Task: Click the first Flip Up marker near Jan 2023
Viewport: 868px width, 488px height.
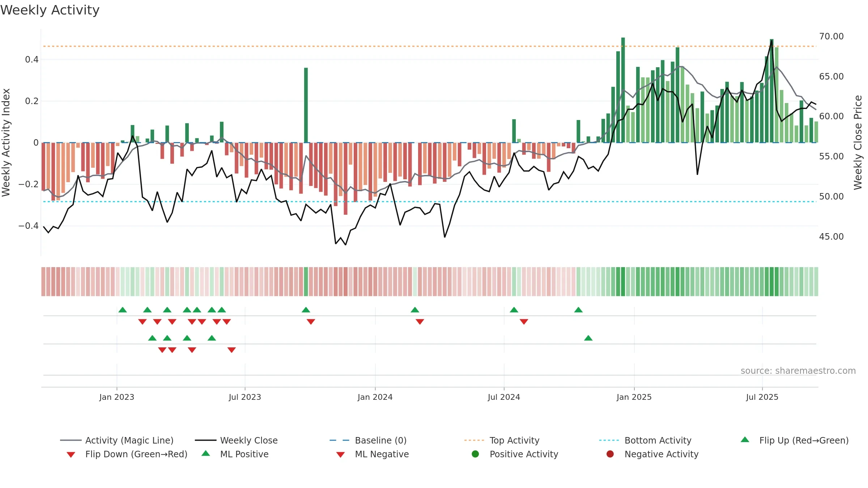Action: pyautogui.click(x=123, y=310)
